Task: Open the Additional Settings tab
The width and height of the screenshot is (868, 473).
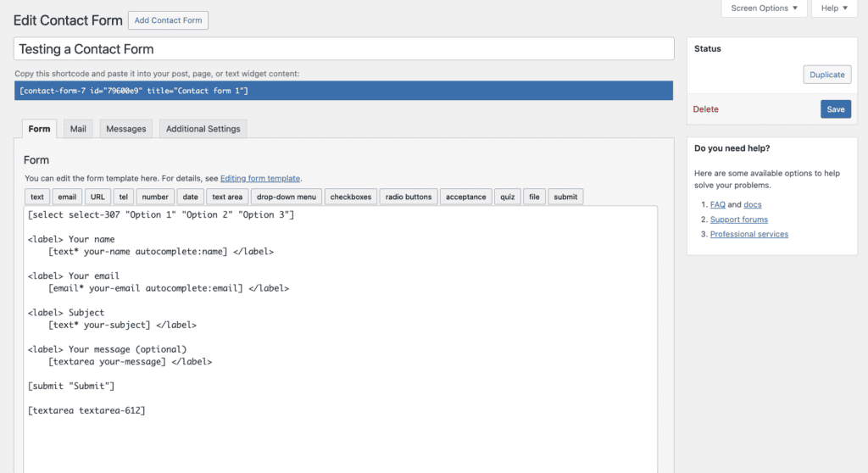Action: click(203, 129)
